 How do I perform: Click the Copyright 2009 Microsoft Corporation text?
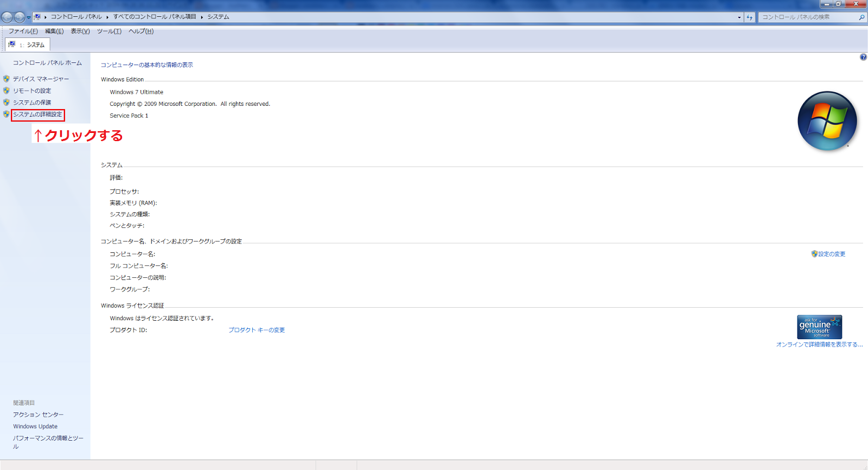click(190, 104)
